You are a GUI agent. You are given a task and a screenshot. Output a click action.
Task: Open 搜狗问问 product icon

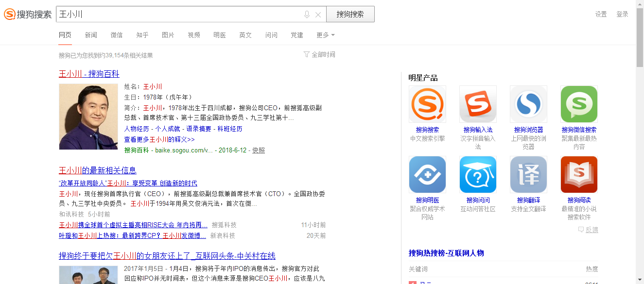[x=478, y=175]
